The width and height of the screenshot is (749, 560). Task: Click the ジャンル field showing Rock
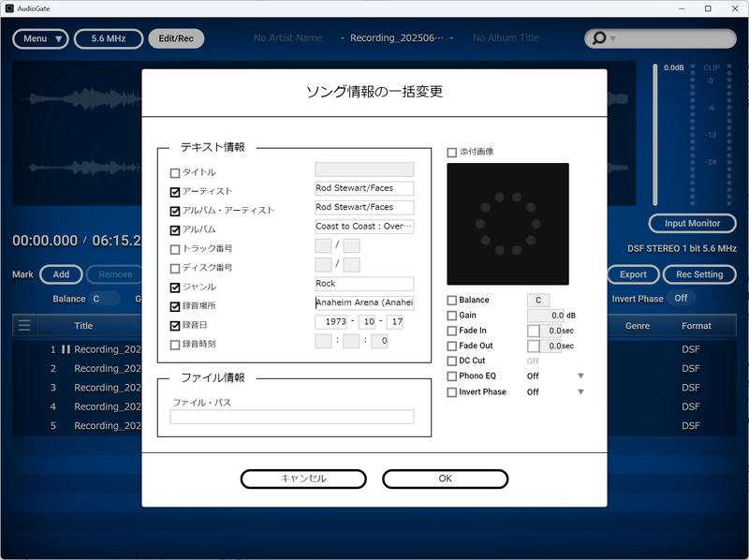363,284
